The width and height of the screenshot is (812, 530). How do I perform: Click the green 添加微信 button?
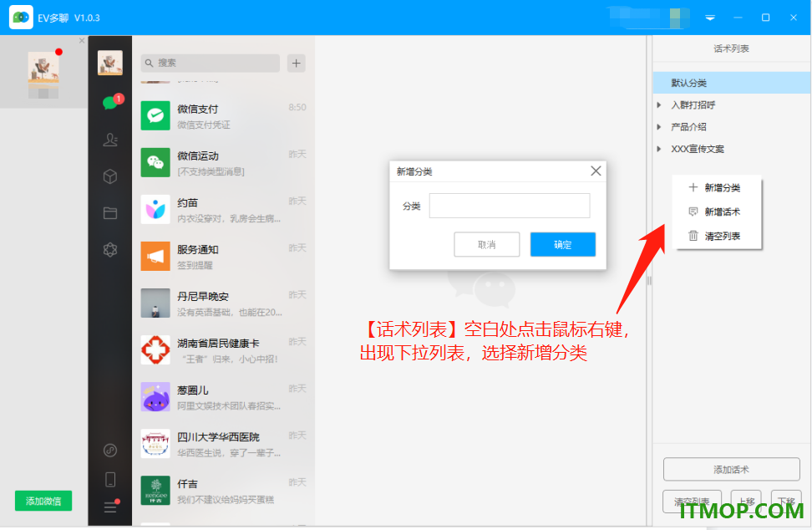click(x=43, y=501)
